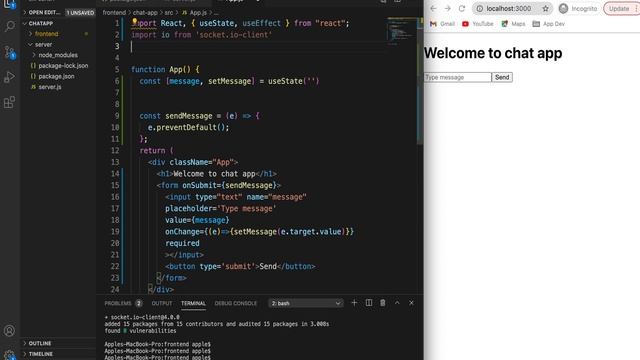Click the Chrome Update button
Screen dimensions: 640x360
(619, 9)
